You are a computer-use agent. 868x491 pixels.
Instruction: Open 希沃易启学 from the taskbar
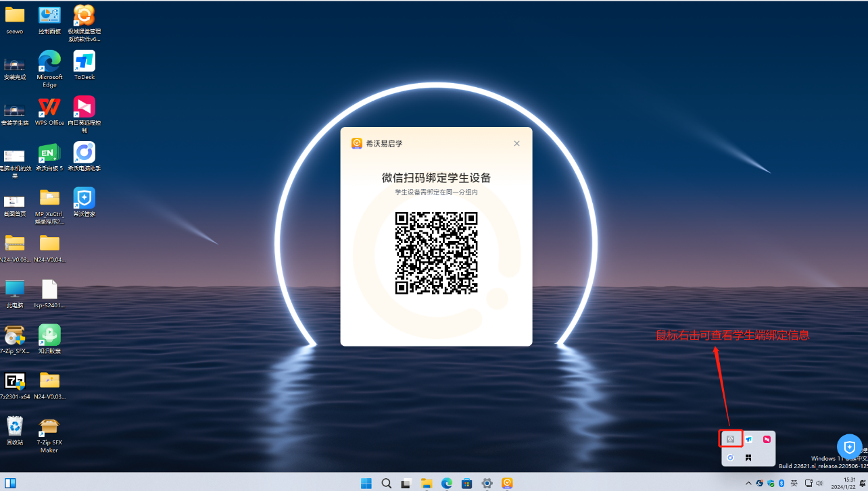coord(507,483)
